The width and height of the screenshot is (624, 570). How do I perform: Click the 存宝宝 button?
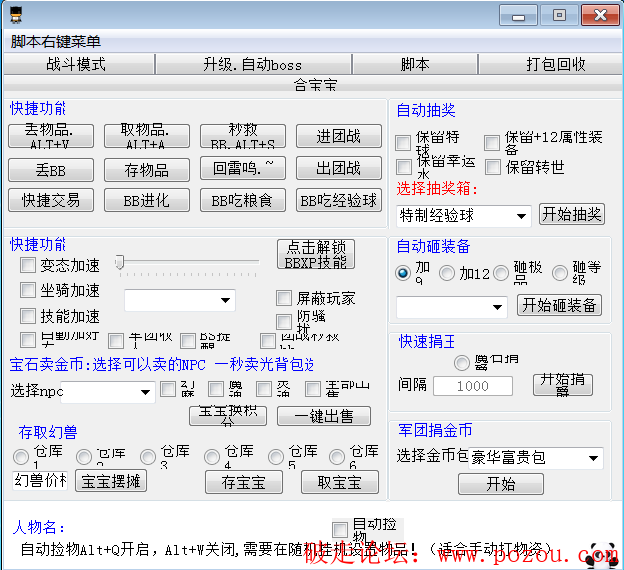click(244, 482)
